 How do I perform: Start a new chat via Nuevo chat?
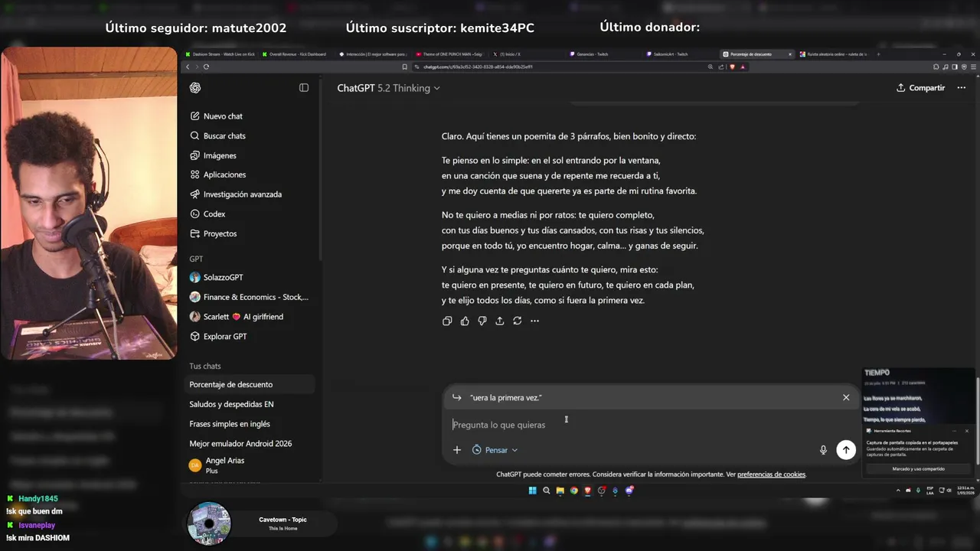tap(217, 116)
